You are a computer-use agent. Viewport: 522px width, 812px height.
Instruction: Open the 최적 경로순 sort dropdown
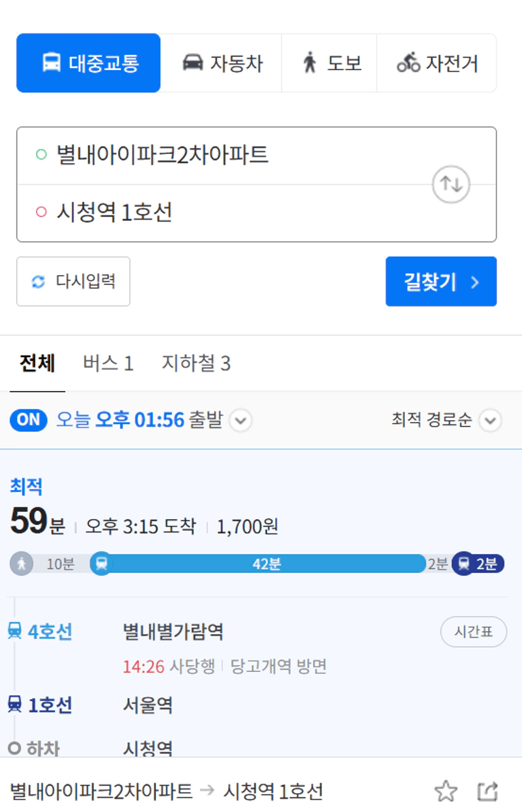pyautogui.click(x=447, y=420)
